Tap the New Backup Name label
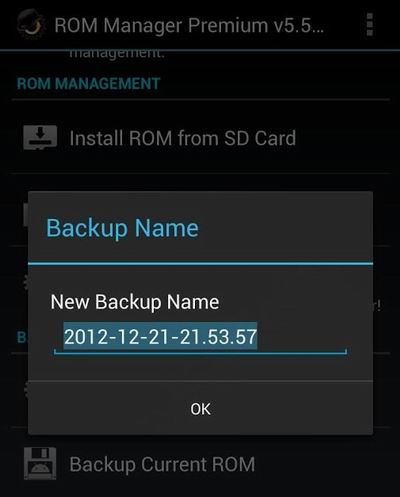The height and width of the screenshot is (497, 400). [x=135, y=302]
